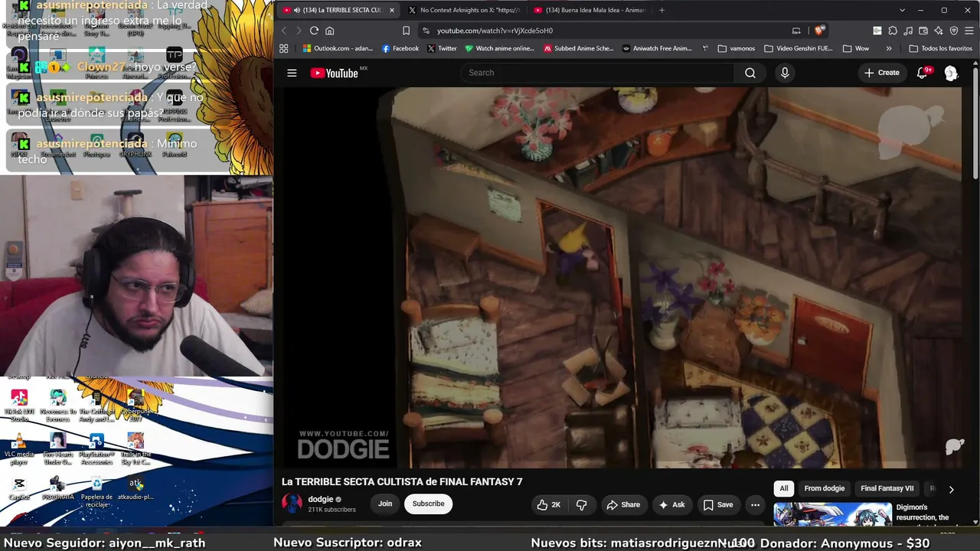Click the Ask button below the video
Viewport: 980px width, 551px height.
coord(671,504)
